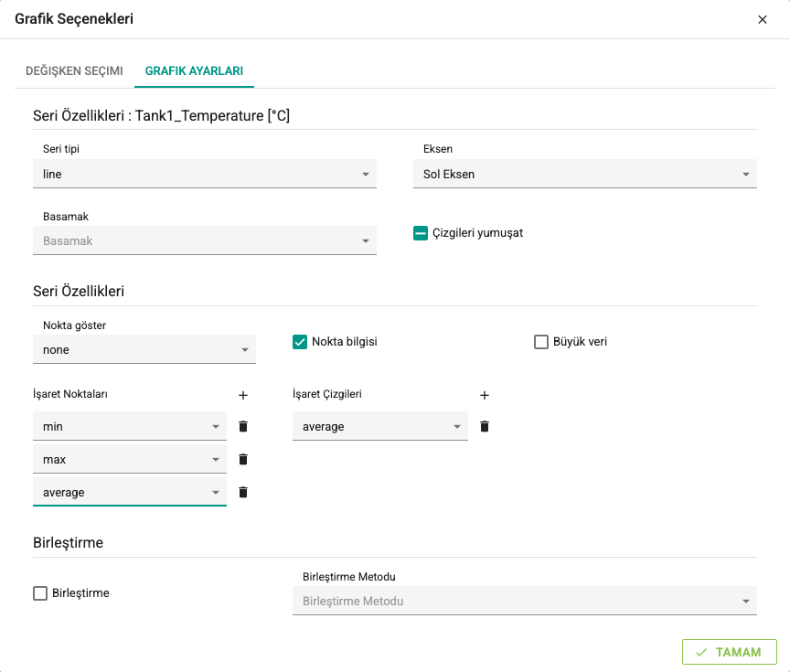790x672 pixels.
Task: Expand the Eksen dropdown showing Sol Eksen
Action: 585,175
